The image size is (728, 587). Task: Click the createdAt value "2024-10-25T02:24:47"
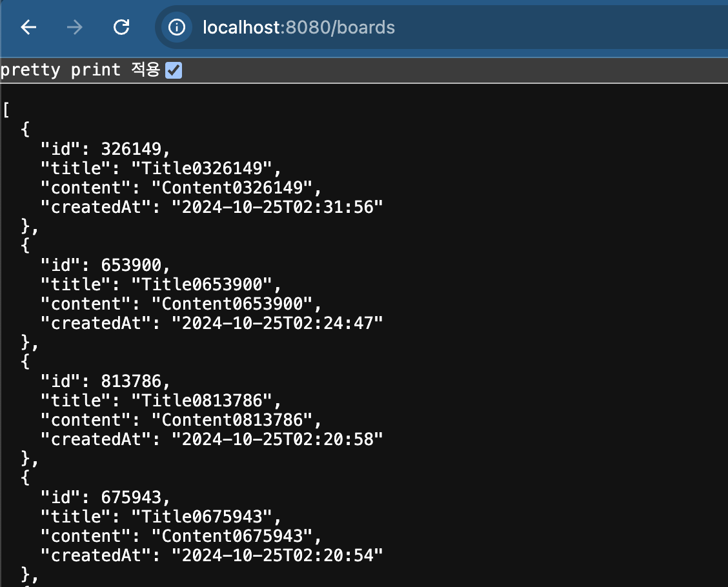(277, 323)
